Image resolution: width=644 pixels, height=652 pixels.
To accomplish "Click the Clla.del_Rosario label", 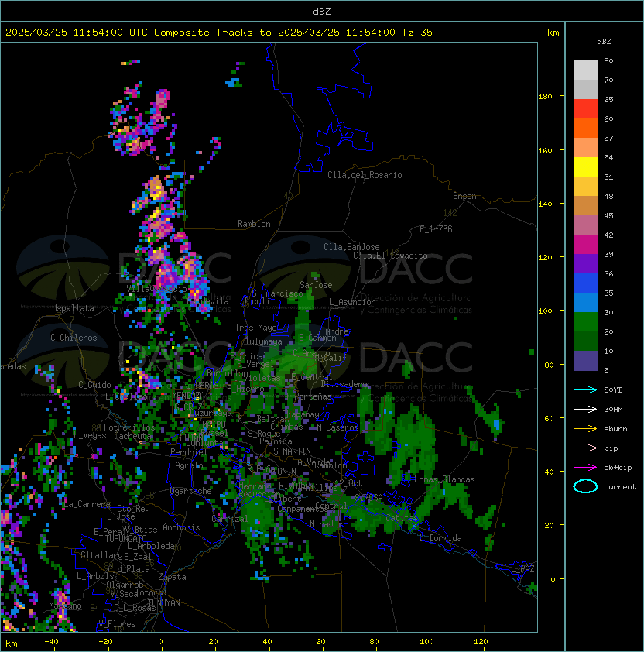I will coord(365,175).
